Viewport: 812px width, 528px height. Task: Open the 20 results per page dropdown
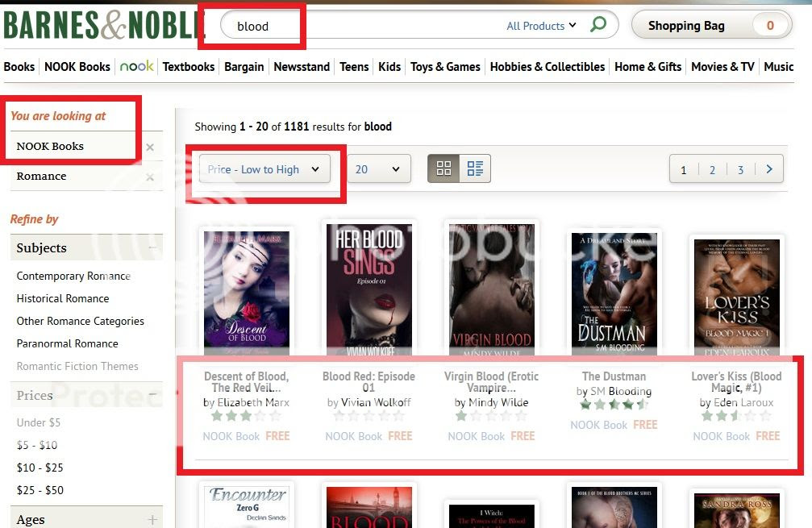[x=379, y=168]
